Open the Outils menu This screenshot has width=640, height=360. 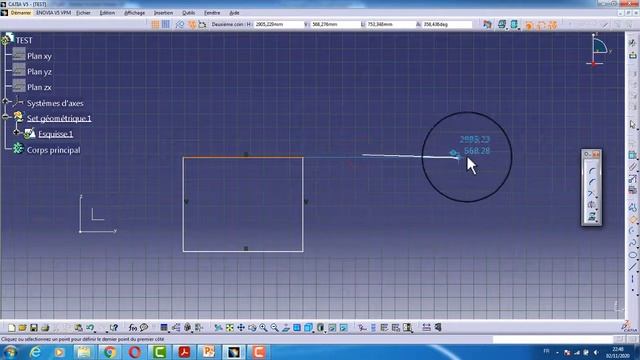point(189,13)
